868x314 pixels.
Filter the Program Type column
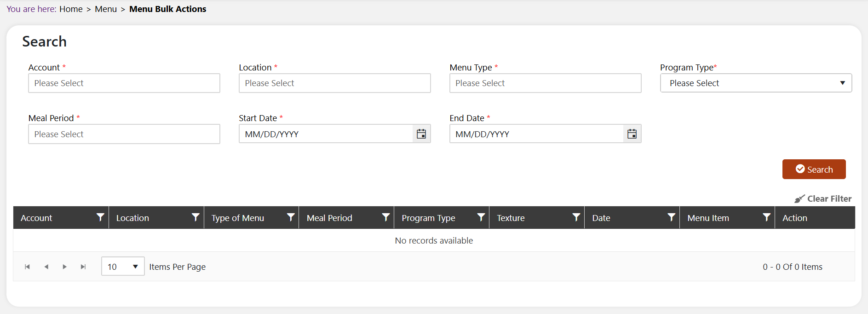pos(481,217)
